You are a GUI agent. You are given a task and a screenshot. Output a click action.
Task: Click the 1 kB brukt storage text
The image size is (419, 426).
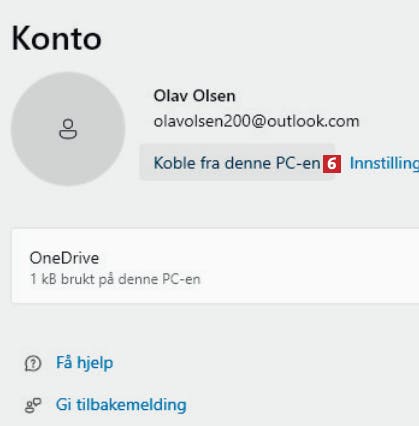pyautogui.click(x=115, y=279)
